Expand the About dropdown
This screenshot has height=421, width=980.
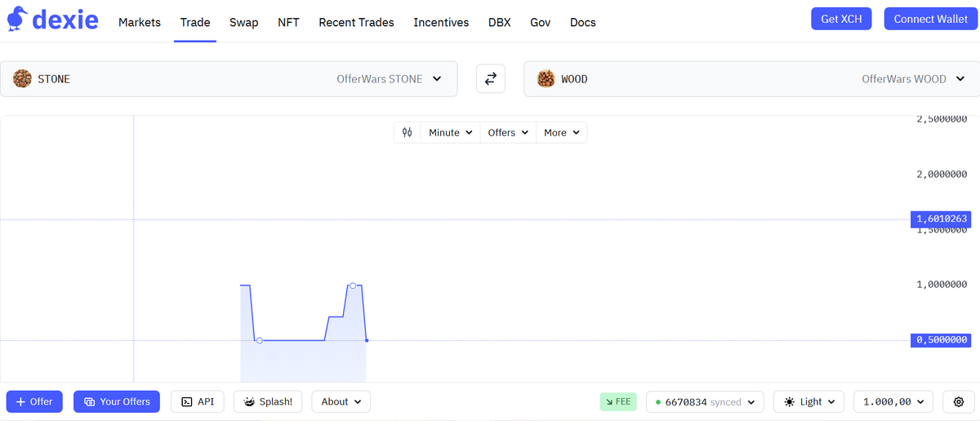click(x=341, y=401)
